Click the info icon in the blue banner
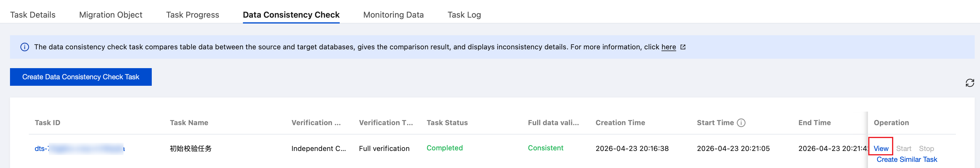The image size is (980, 168). [x=24, y=47]
